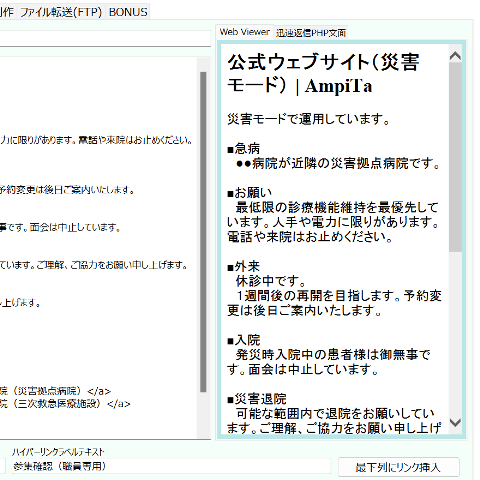Image resolution: width=480 pixels, height=480 pixels.
Task: Click the code editor's vertical scrollbar thumb
Action: click(x=203, y=232)
